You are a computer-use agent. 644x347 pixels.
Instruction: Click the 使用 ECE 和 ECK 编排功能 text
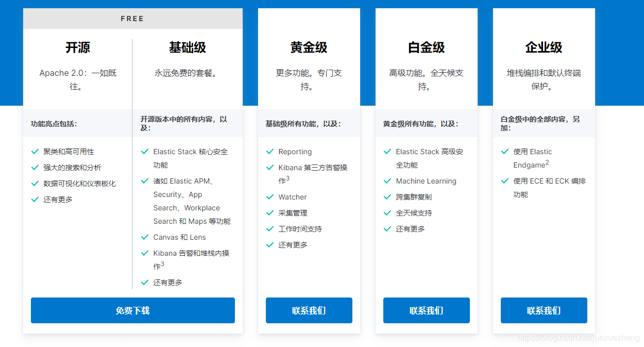point(549,188)
